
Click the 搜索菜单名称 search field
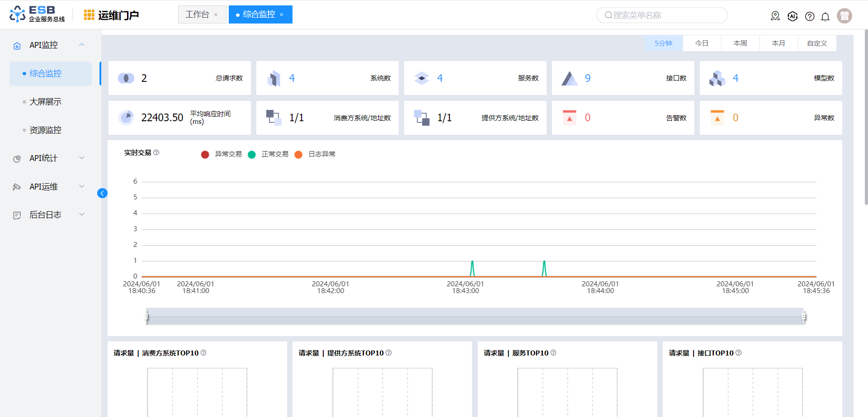point(665,15)
